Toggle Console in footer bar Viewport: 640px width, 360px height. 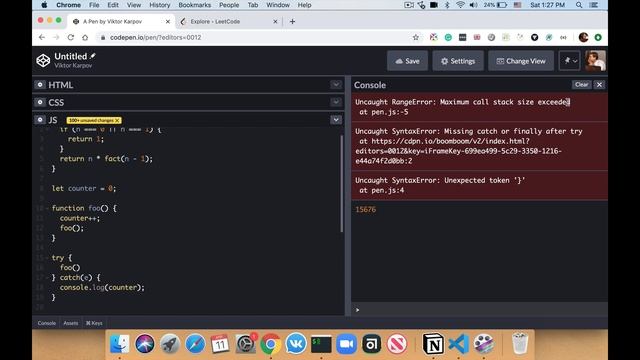click(x=47, y=323)
